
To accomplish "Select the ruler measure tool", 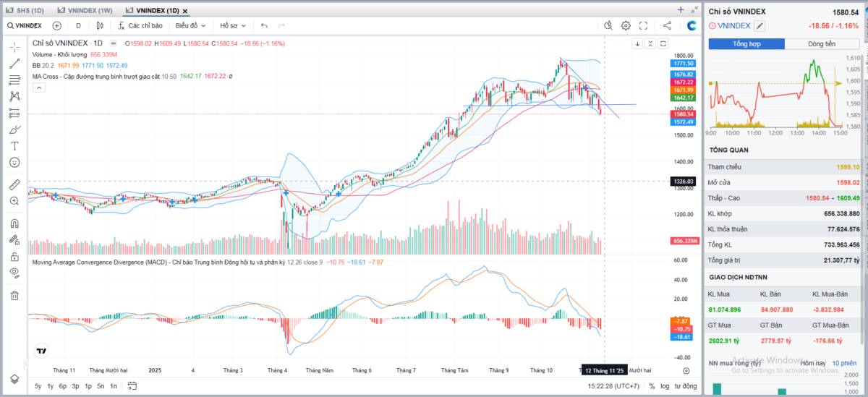I will [x=14, y=184].
